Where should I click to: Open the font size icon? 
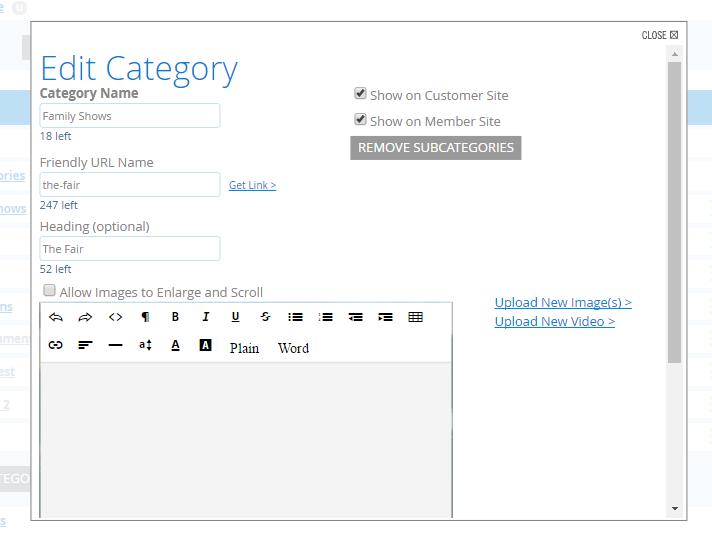[x=145, y=345]
